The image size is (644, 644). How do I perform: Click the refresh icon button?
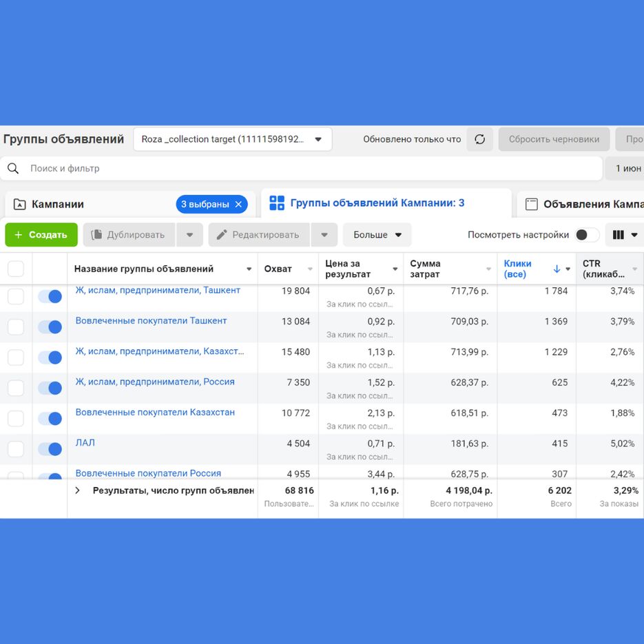479,139
